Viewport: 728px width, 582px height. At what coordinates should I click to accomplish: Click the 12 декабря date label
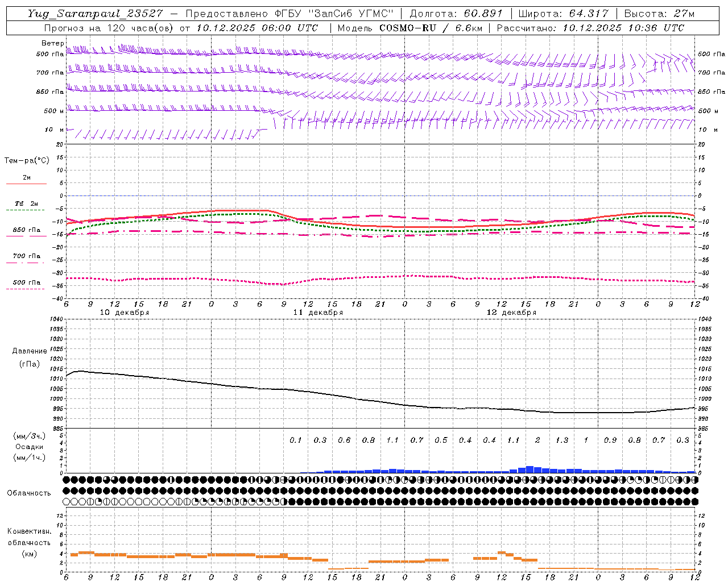511,313
